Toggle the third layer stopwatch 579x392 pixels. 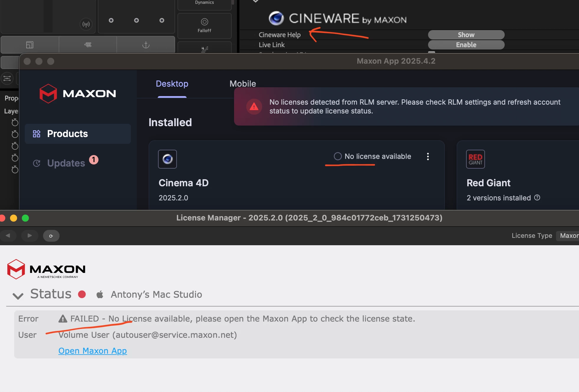15,146
